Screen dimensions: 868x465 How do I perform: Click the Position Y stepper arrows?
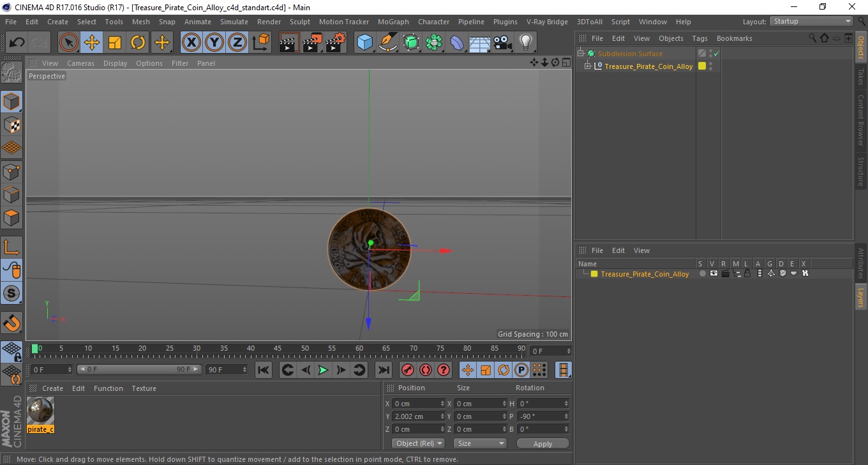pyautogui.click(x=443, y=416)
